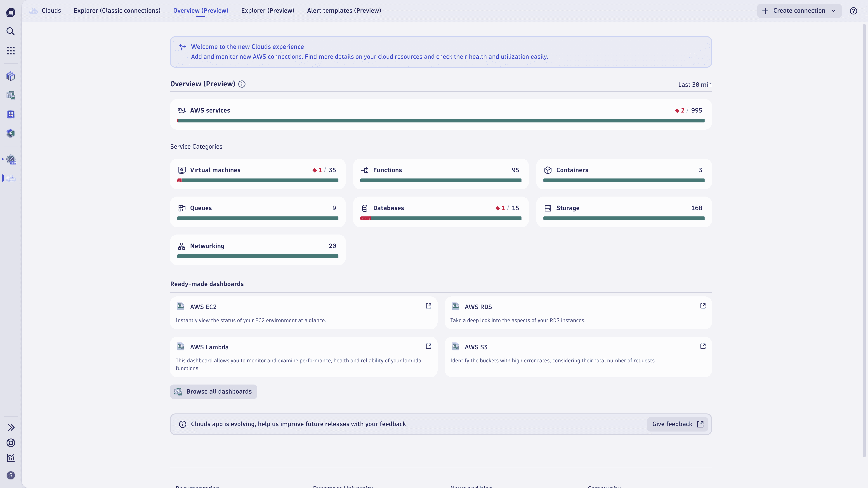Click the Virtual machines health bar
The image size is (868, 488).
pos(258,181)
